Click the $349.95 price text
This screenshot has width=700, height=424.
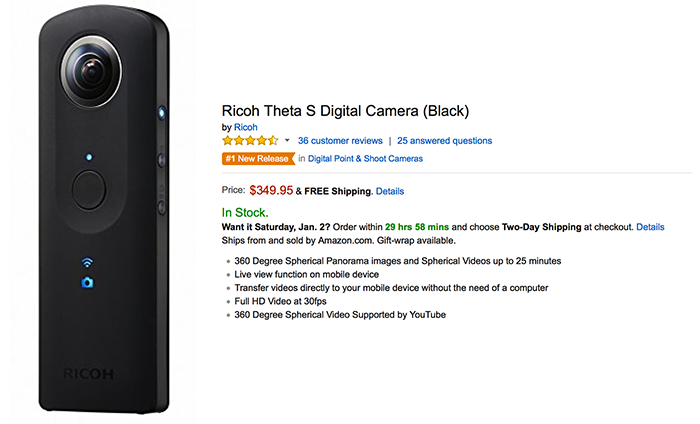tap(271, 191)
